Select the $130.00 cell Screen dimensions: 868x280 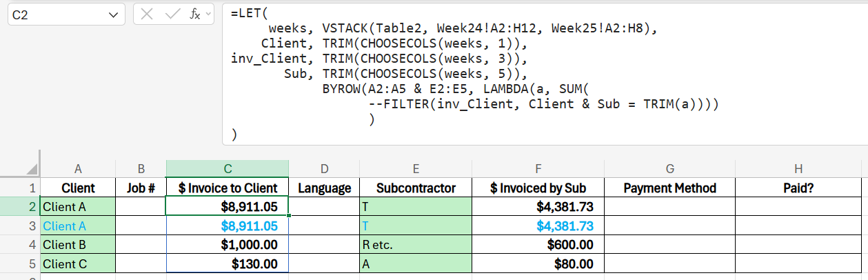pyautogui.click(x=228, y=263)
